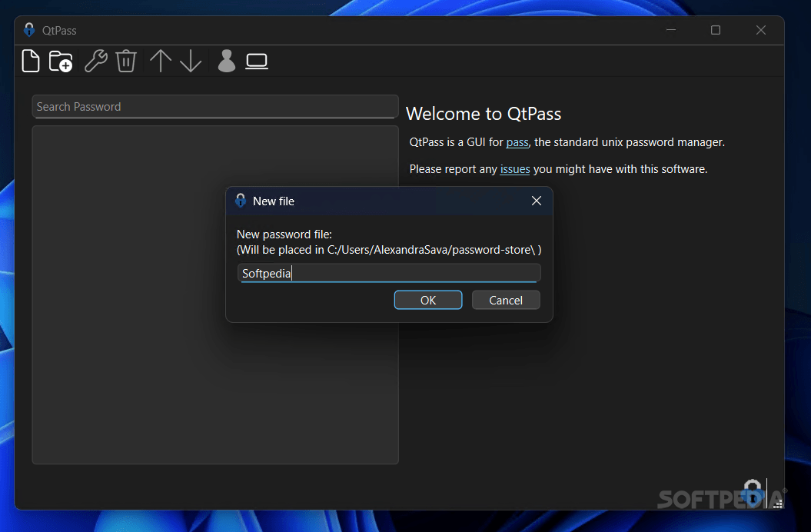
Task: Click the Add Folder toolbar icon
Action: click(x=61, y=61)
